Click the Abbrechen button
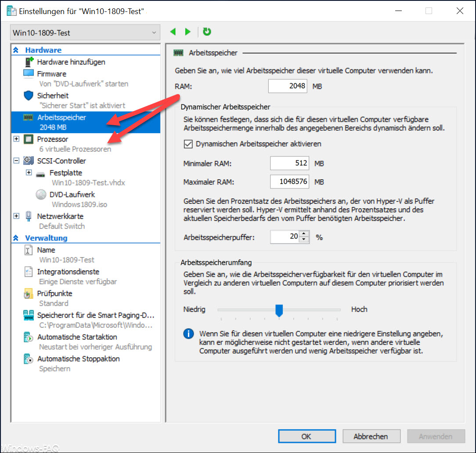This screenshot has height=453, width=476. click(371, 436)
